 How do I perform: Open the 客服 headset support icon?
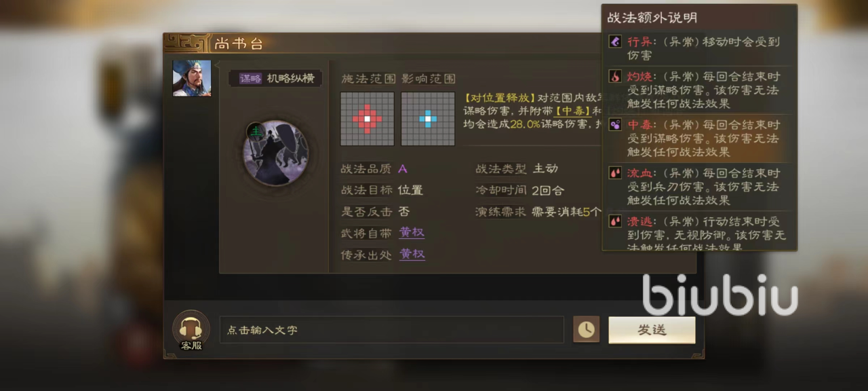point(191,330)
